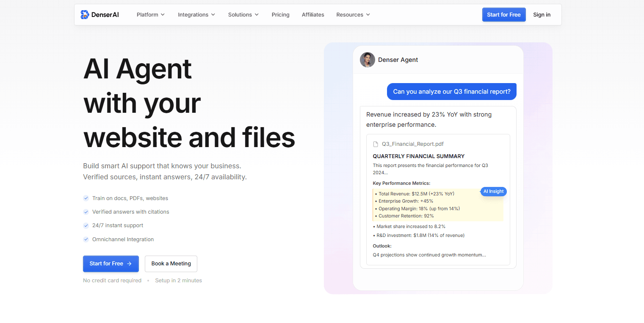Expand the Platform dropdown menu
644x323 pixels.
[150, 14]
